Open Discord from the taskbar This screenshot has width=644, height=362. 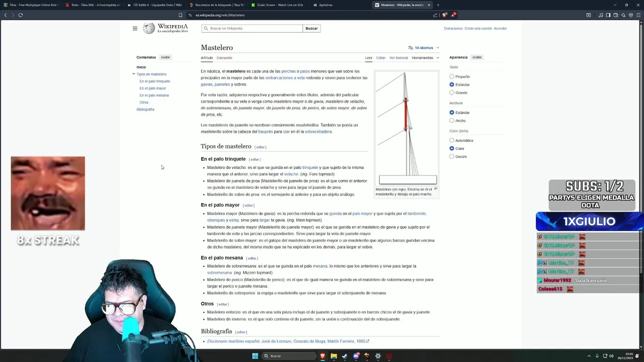(x=356, y=356)
